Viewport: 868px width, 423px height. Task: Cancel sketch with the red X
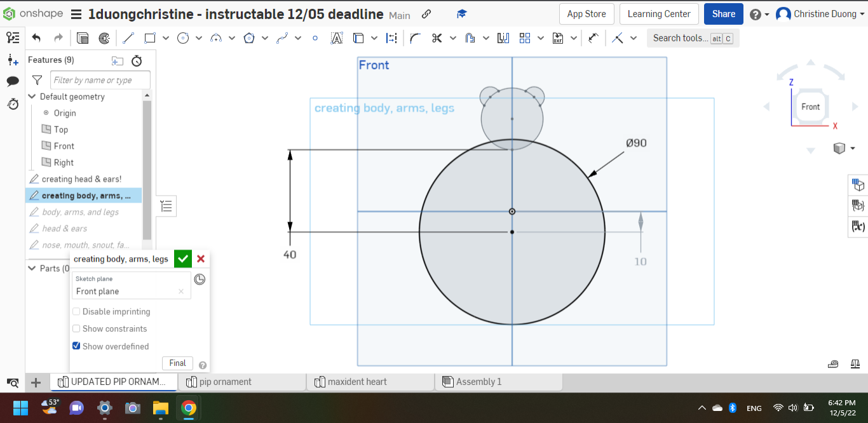[201, 258]
